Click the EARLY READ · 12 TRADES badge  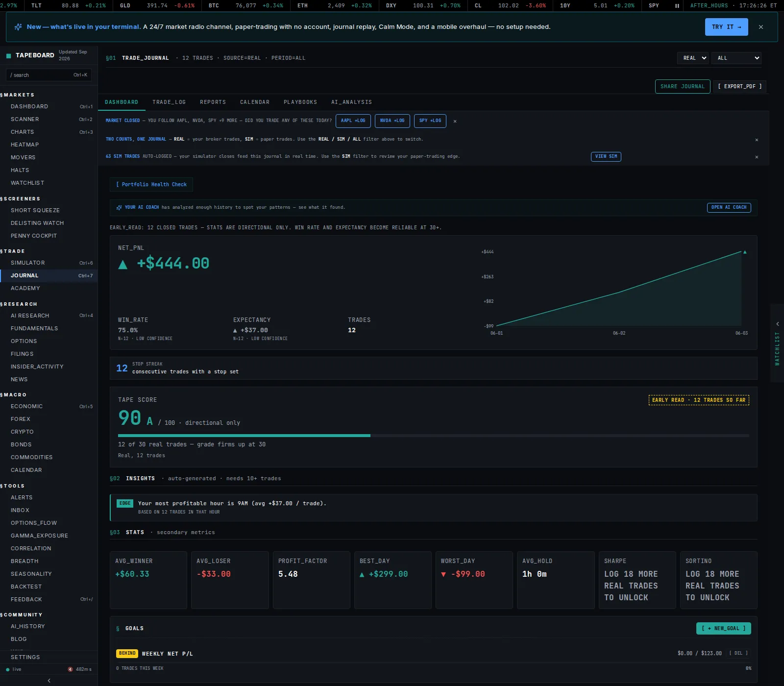[699, 400]
